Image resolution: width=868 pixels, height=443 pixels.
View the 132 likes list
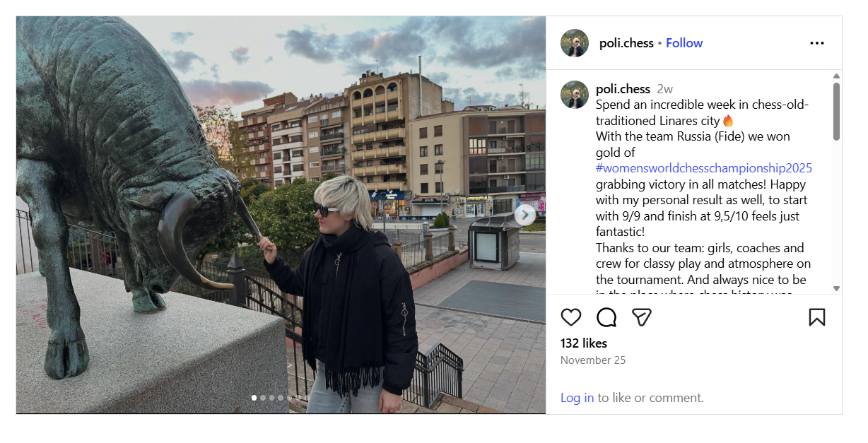click(x=584, y=343)
